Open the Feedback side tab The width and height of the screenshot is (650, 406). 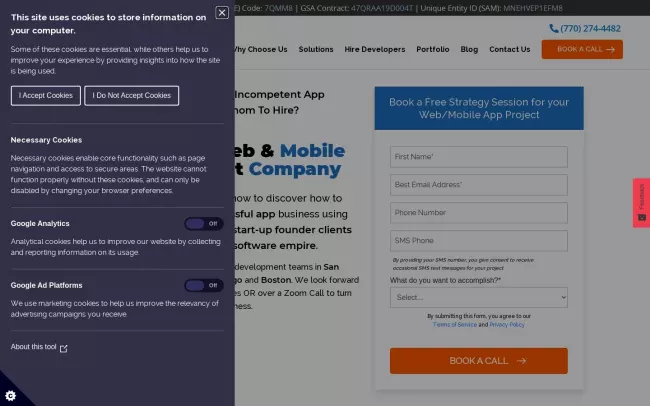coord(641,203)
